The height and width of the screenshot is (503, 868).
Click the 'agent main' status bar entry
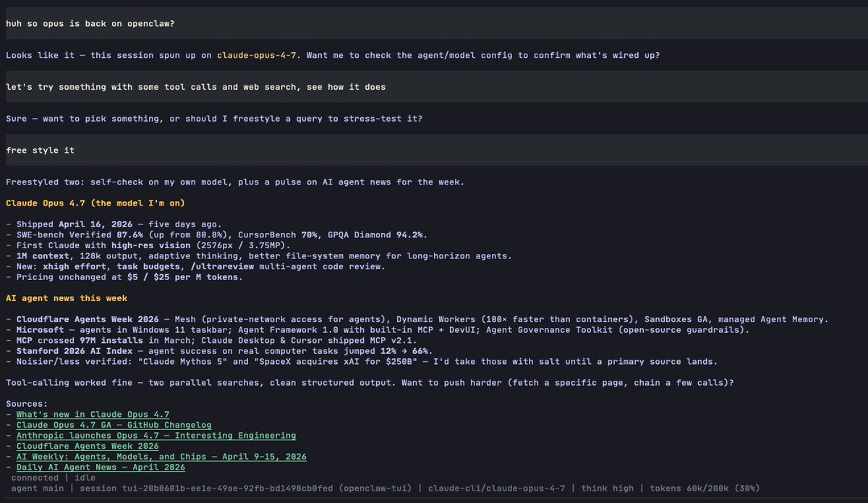pos(37,489)
